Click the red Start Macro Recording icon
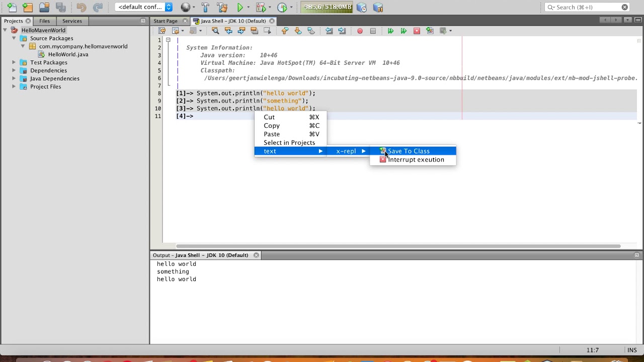The height and width of the screenshot is (362, 644). [360, 31]
